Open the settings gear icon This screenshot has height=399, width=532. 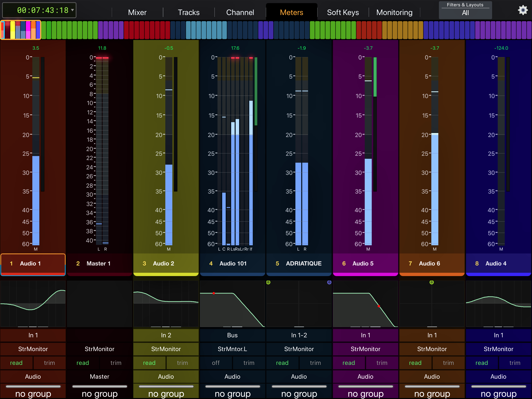522,10
